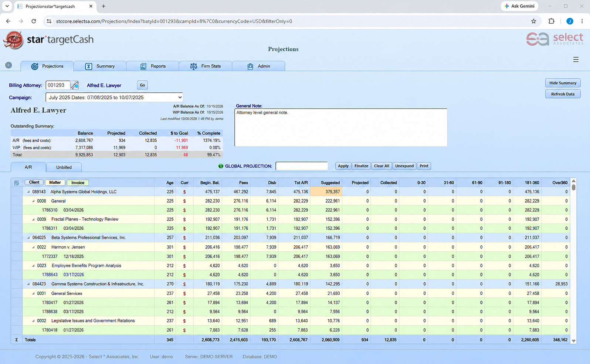Click the Global Projection input field
This screenshot has height=364, width=590.
[x=302, y=166]
